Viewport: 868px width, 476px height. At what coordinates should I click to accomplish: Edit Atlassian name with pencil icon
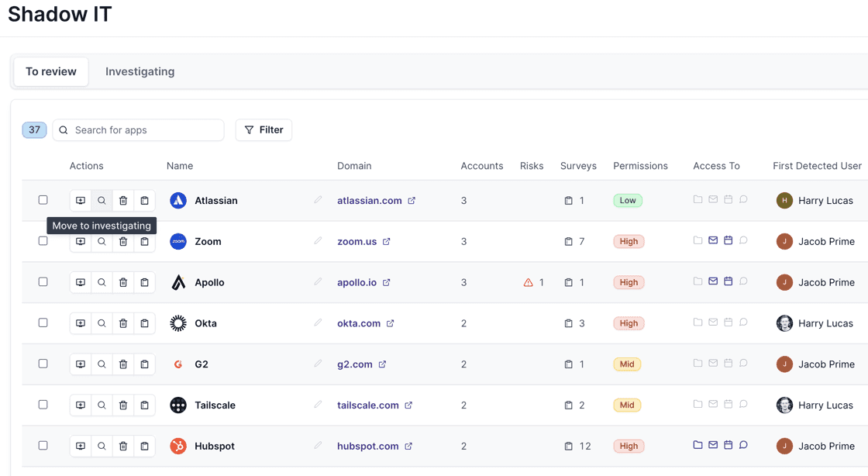click(x=318, y=200)
